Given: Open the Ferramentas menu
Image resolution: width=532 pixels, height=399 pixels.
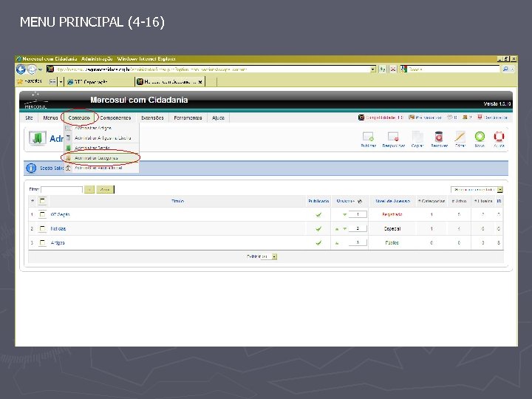Looking at the screenshot, I should click(x=188, y=117).
